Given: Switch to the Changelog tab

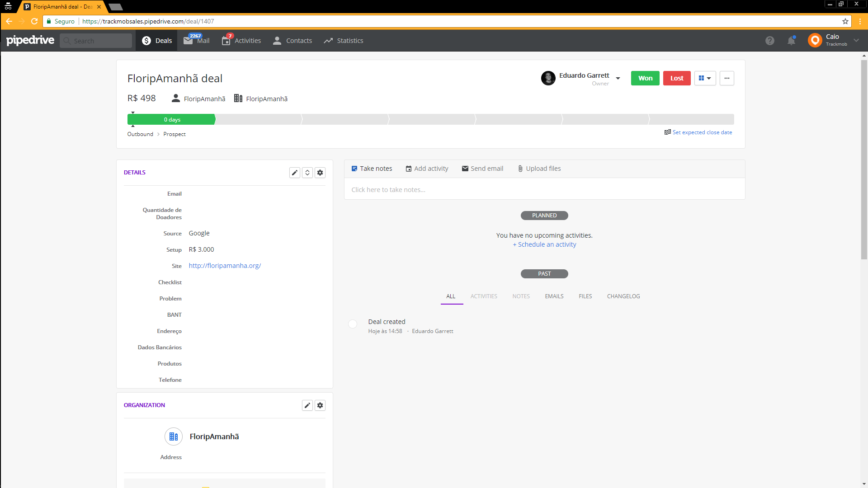Looking at the screenshot, I should pos(623,296).
